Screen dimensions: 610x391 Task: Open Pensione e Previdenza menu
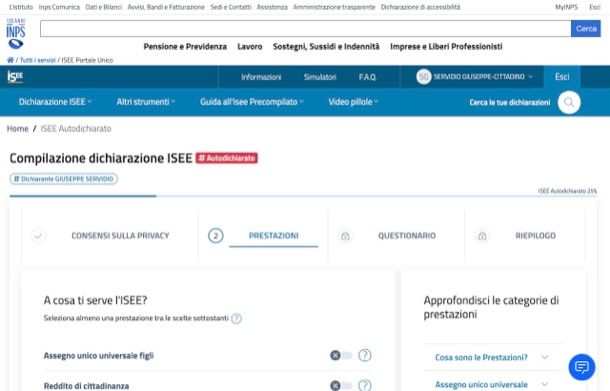pos(185,47)
